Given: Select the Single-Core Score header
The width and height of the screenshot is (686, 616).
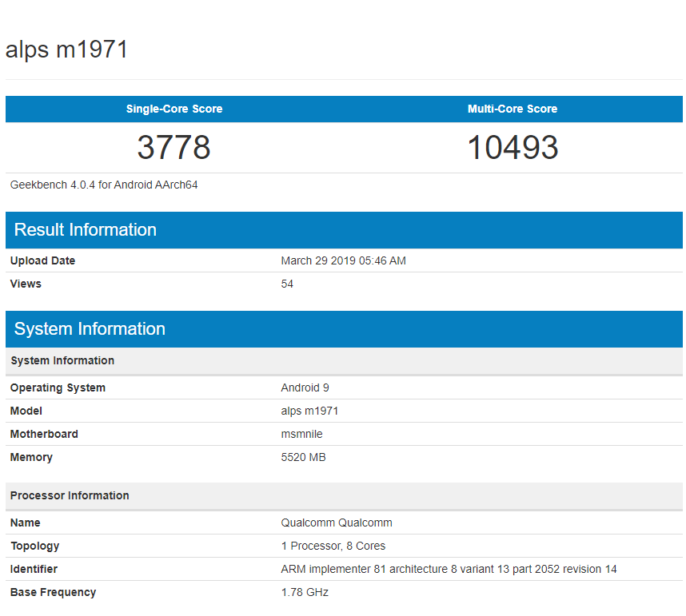Looking at the screenshot, I should [x=174, y=109].
